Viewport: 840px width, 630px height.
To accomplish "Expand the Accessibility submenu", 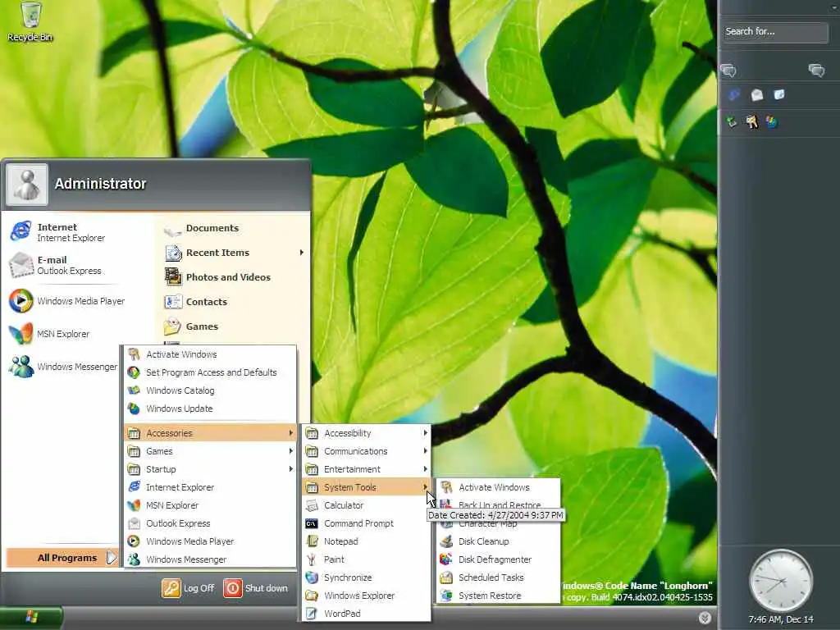I will pos(367,433).
